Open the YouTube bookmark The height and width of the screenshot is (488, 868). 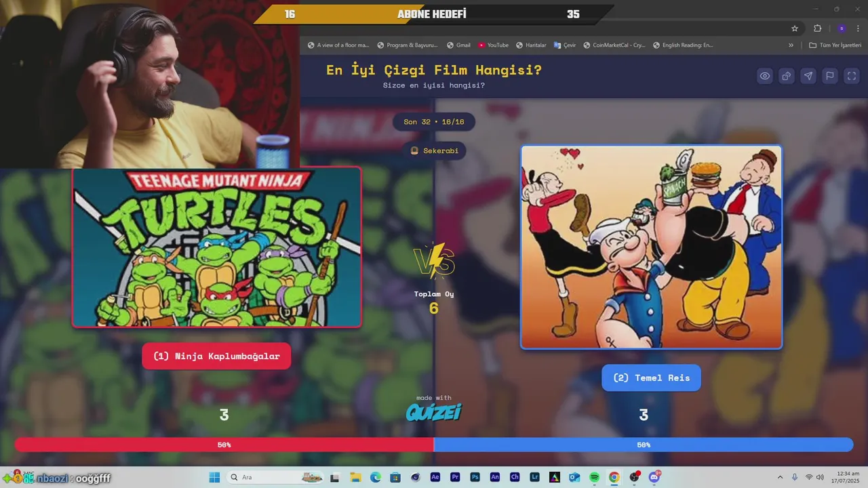(x=493, y=45)
